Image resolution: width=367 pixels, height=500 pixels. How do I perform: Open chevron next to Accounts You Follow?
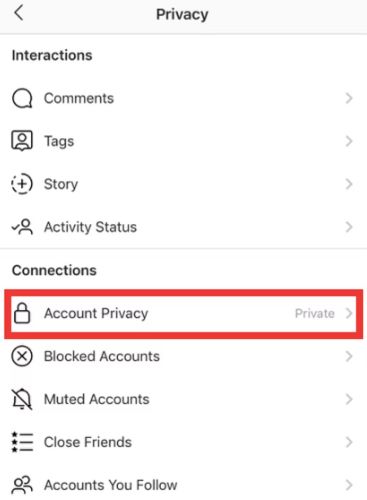(349, 485)
